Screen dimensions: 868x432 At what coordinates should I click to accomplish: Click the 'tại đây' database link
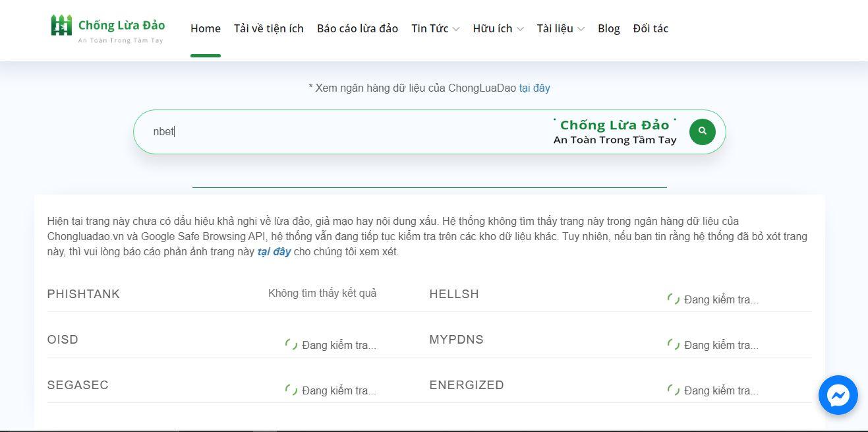[x=534, y=88]
